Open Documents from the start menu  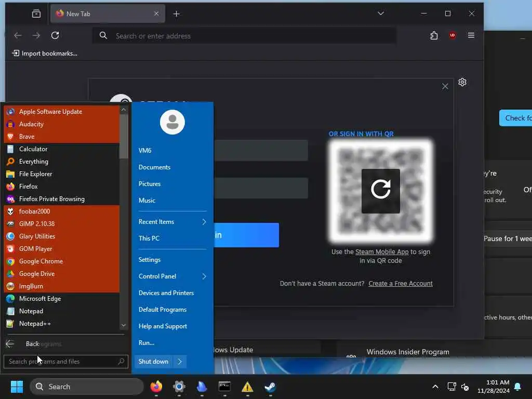pyautogui.click(x=155, y=167)
